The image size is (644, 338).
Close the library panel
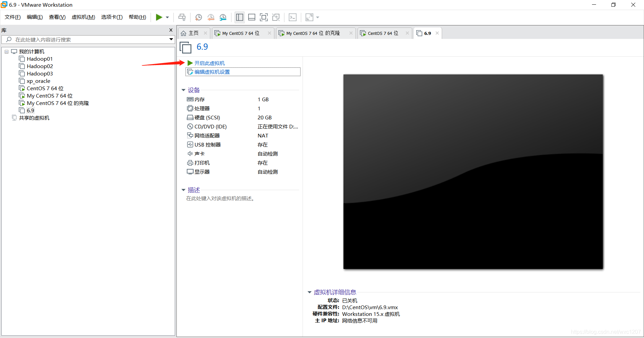171,30
